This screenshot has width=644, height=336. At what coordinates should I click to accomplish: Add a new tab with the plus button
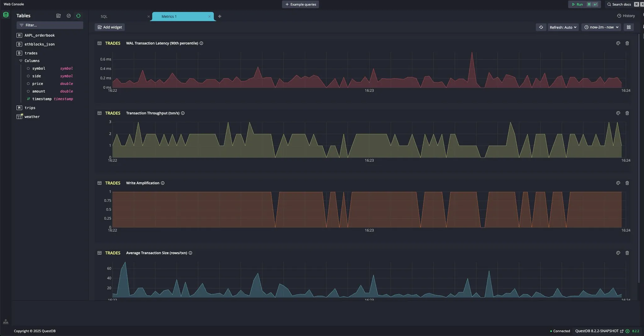[219, 16]
